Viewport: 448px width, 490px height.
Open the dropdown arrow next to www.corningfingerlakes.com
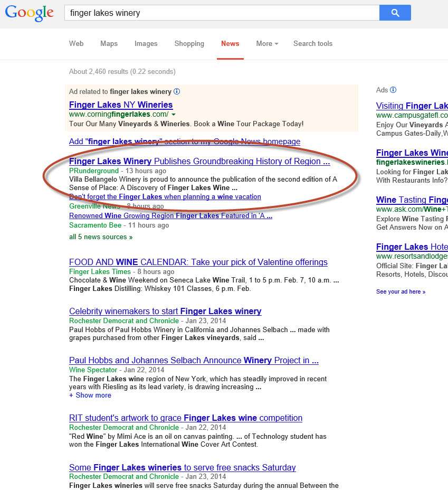[x=174, y=115]
